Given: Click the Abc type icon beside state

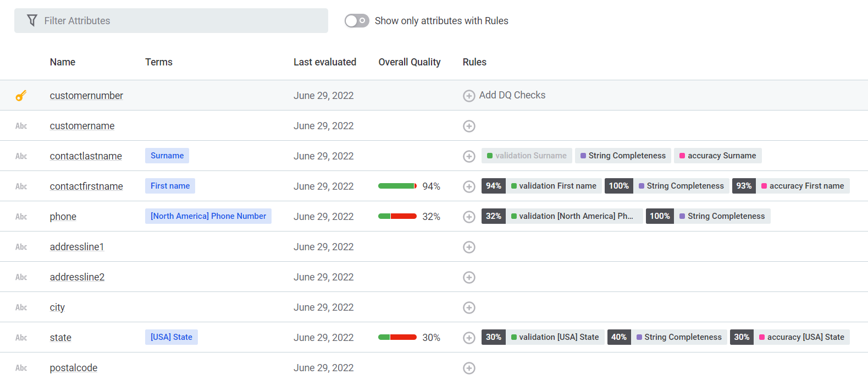Looking at the screenshot, I should [x=21, y=338].
